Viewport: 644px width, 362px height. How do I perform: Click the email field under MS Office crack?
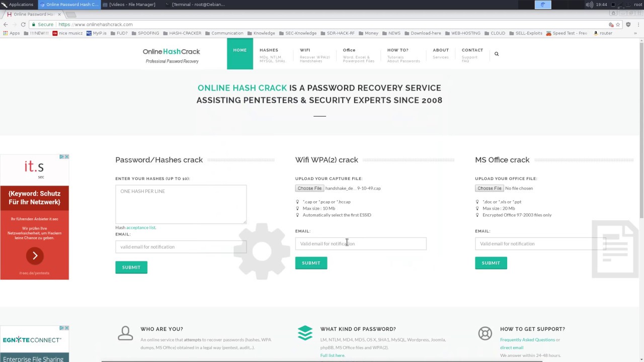(540, 244)
